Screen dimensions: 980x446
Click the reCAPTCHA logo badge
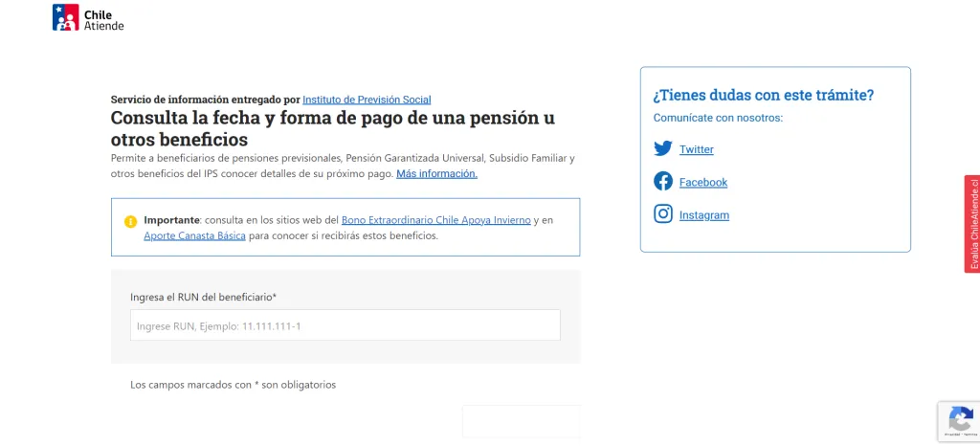pos(960,418)
